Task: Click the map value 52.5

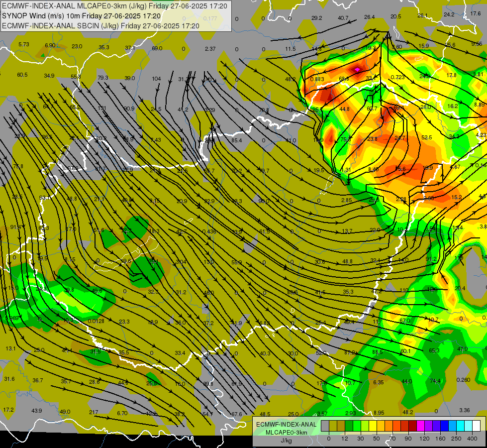Action: 427,137
